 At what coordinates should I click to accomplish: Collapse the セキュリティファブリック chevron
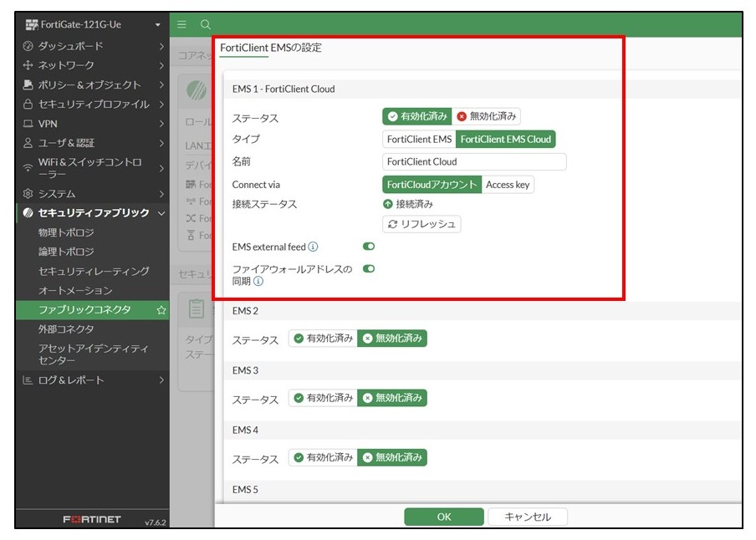(x=161, y=213)
